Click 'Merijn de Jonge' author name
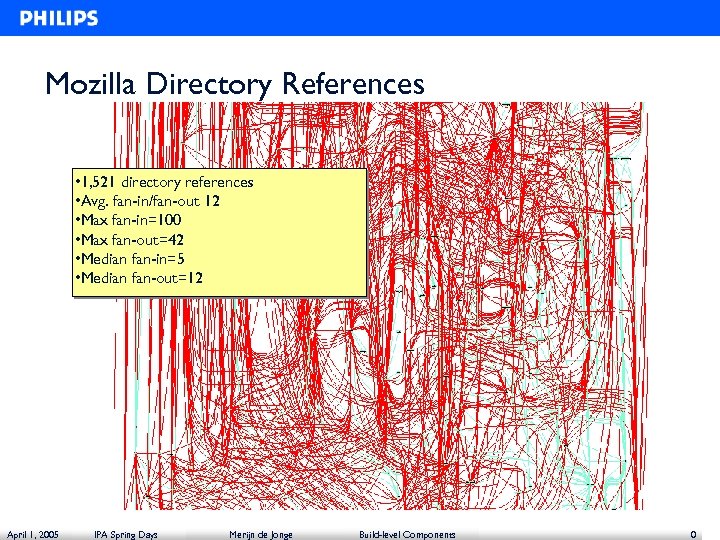This screenshot has height=540, width=720. [x=261, y=534]
